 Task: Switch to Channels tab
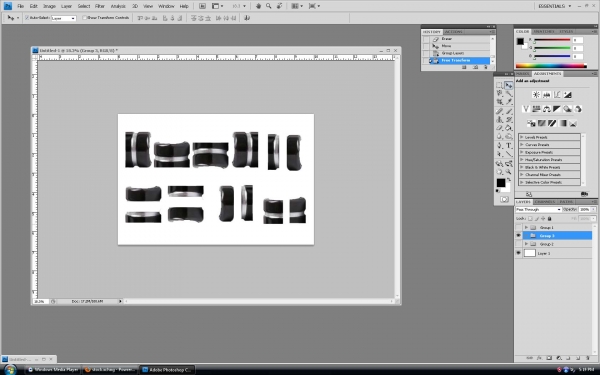point(545,202)
